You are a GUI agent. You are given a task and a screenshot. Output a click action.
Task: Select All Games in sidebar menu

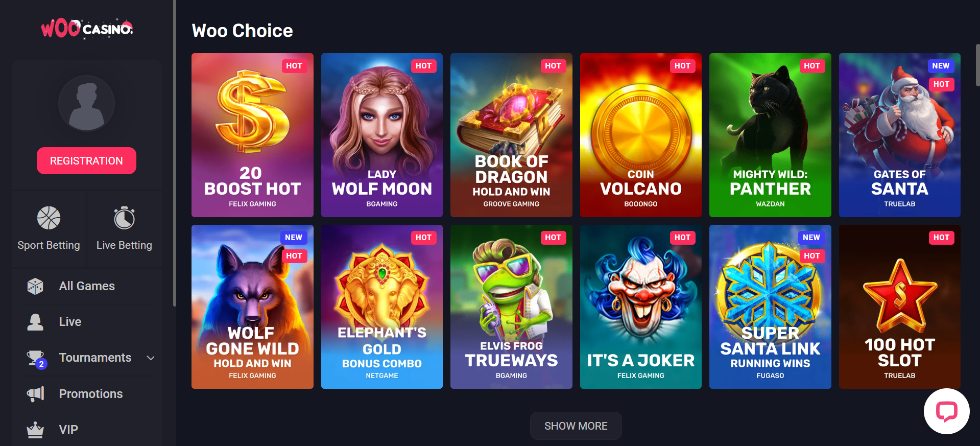point(87,286)
